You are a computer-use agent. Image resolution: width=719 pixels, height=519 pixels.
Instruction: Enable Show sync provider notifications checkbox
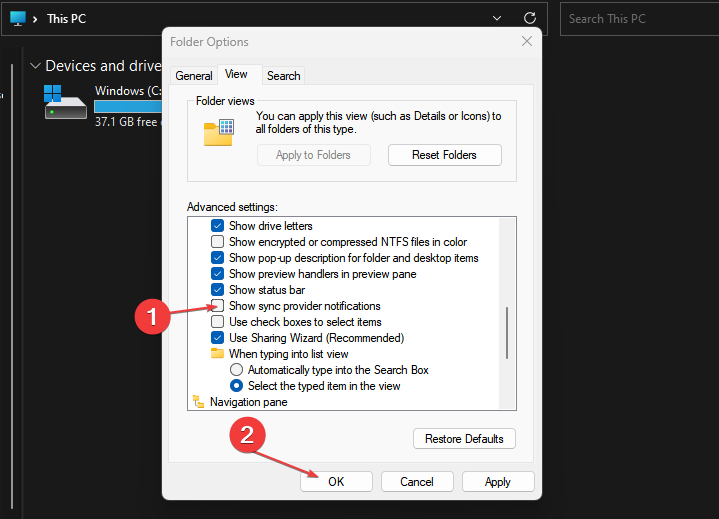tap(217, 305)
